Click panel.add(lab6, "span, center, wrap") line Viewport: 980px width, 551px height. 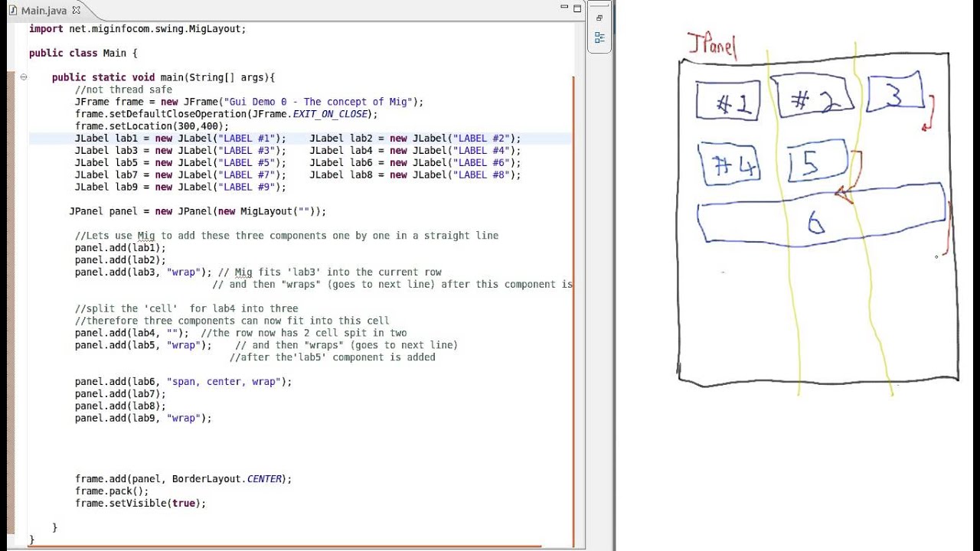pyautogui.click(x=183, y=382)
